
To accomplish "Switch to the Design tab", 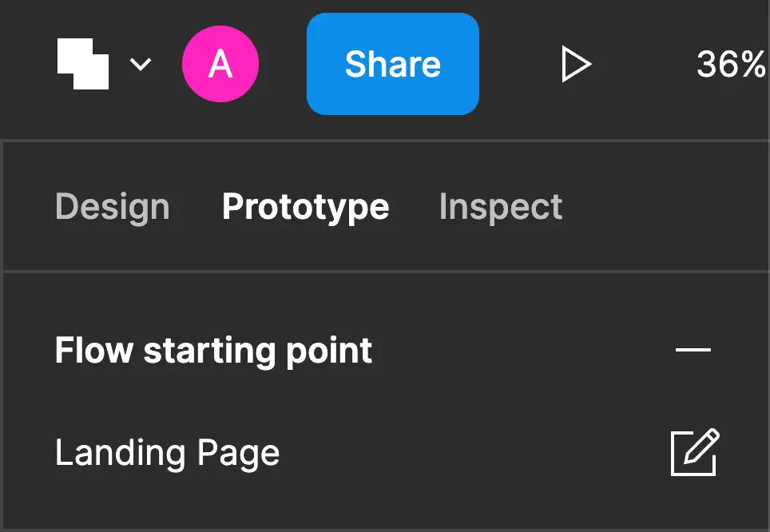I will (112, 206).
